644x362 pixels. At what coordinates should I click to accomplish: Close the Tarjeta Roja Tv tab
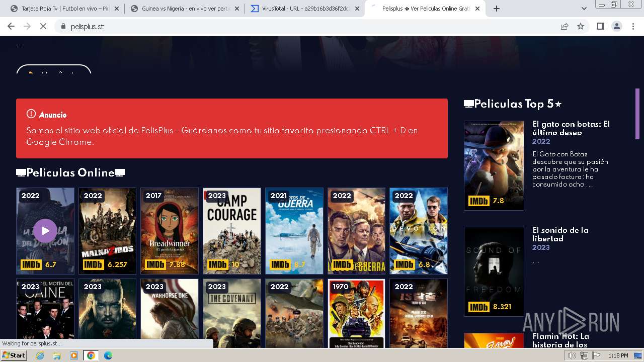click(x=117, y=9)
